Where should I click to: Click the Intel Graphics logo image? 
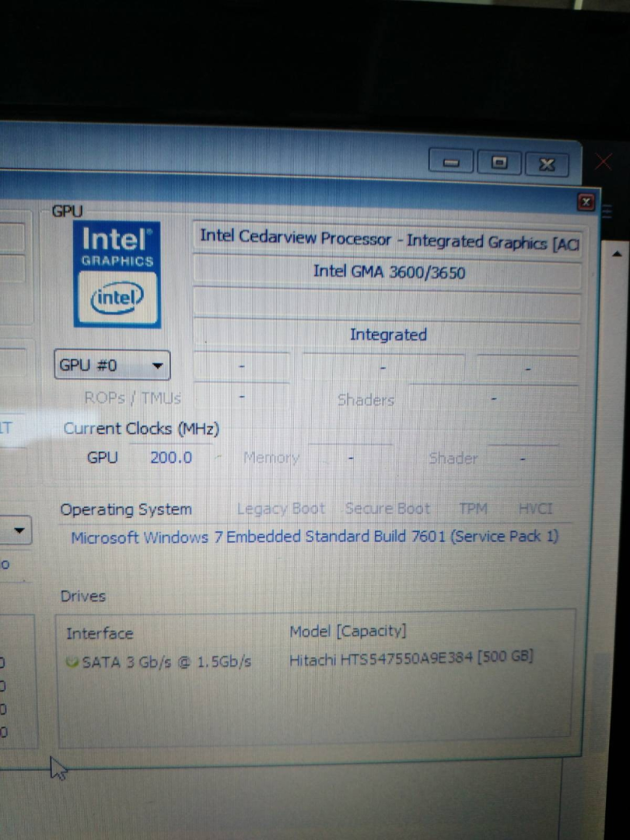pyautogui.click(x=117, y=274)
